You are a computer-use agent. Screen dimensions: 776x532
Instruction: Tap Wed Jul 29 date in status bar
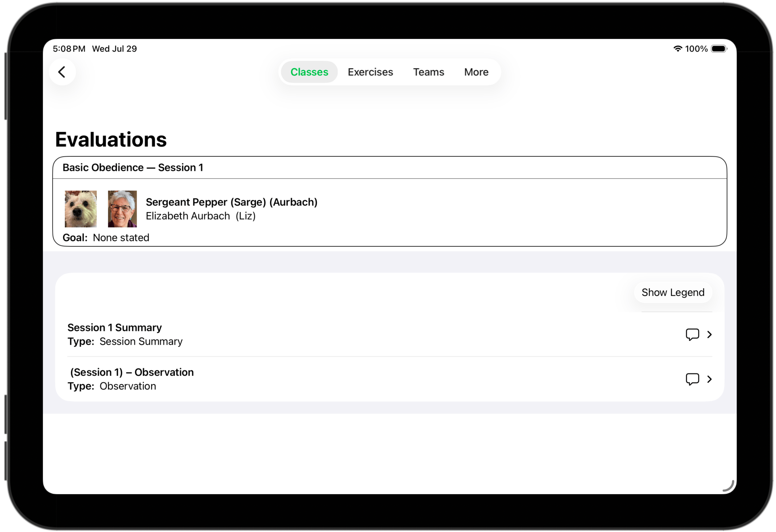pyautogui.click(x=114, y=49)
